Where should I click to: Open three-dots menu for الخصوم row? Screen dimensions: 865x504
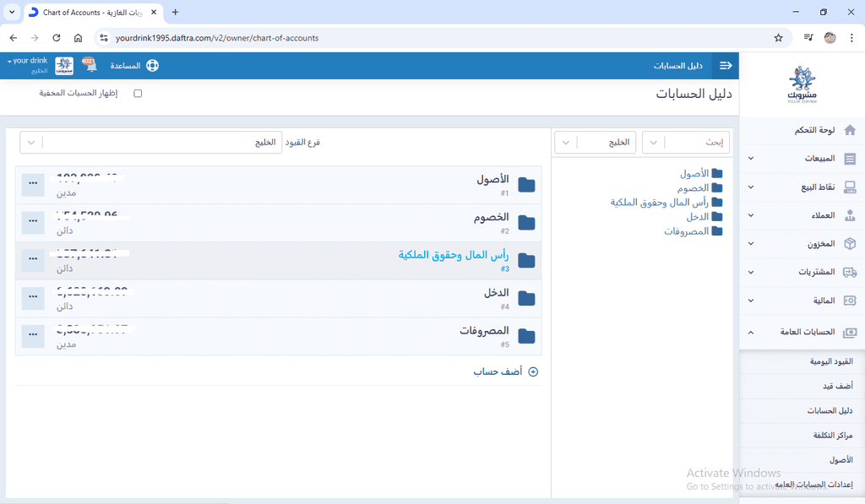(33, 223)
